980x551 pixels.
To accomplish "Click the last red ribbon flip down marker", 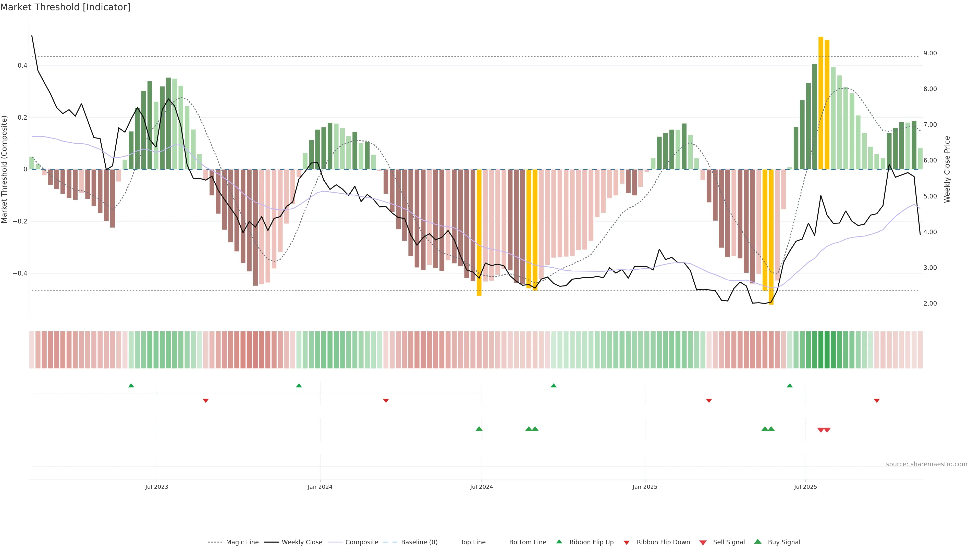I will (x=877, y=401).
